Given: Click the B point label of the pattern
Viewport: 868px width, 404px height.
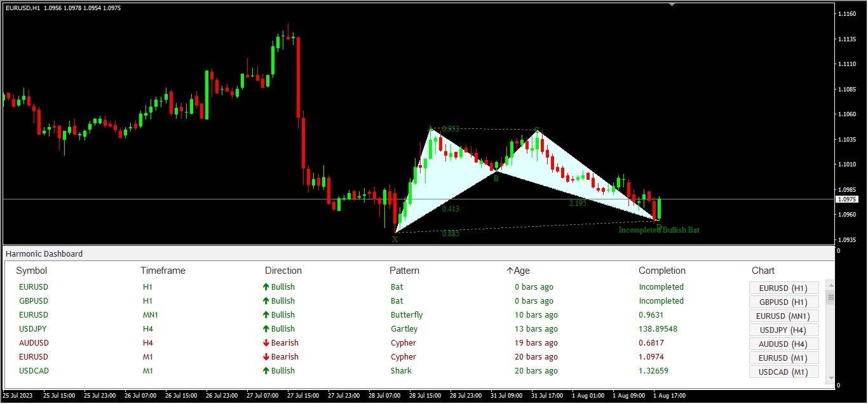Looking at the screenshot, I should click(496, 179).
